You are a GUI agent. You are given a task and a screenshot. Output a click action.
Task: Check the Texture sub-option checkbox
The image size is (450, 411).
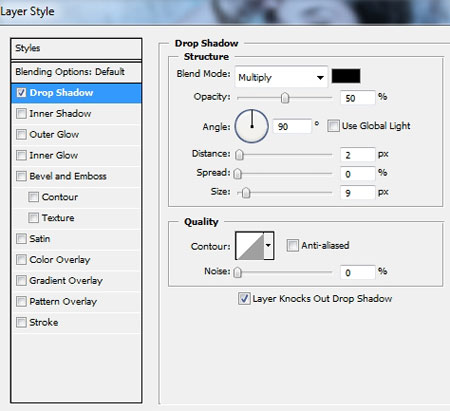click(33, 218)
